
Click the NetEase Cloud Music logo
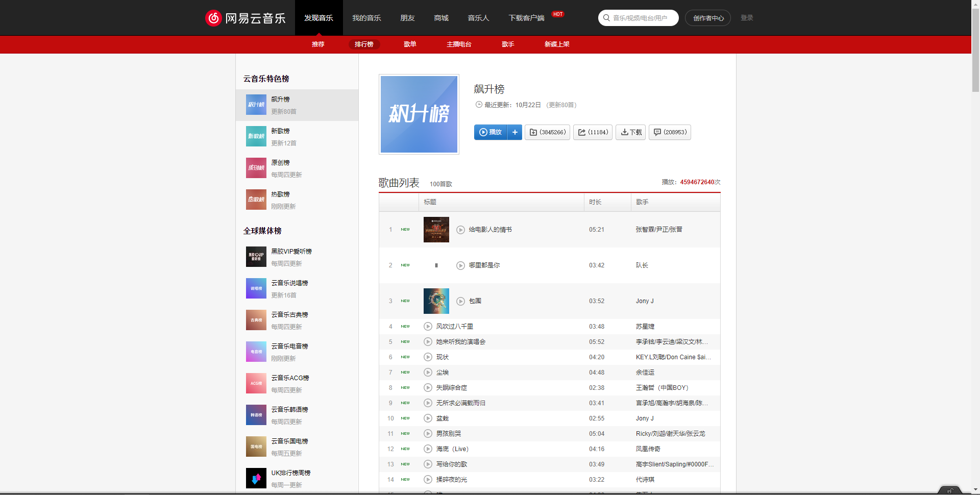(246, 18)
